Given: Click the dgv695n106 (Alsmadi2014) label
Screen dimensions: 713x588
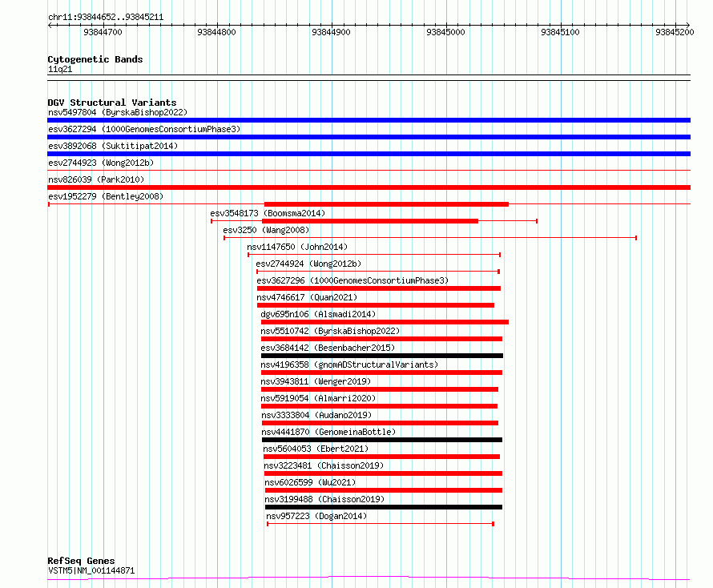Looking at the screenshot, I should click(x=318, y=314).
